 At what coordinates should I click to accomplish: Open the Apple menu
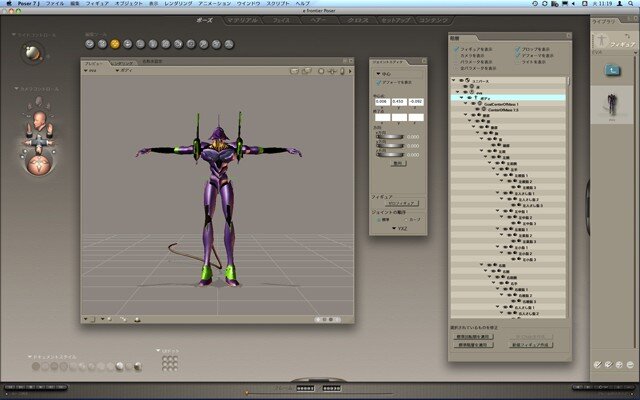click(x=9, y=3)
